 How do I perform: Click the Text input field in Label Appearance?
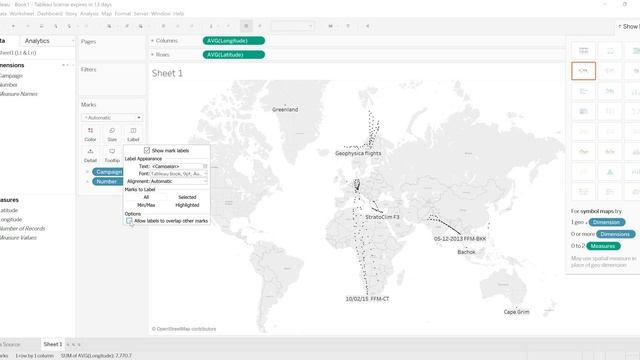(x=176, y=167)
